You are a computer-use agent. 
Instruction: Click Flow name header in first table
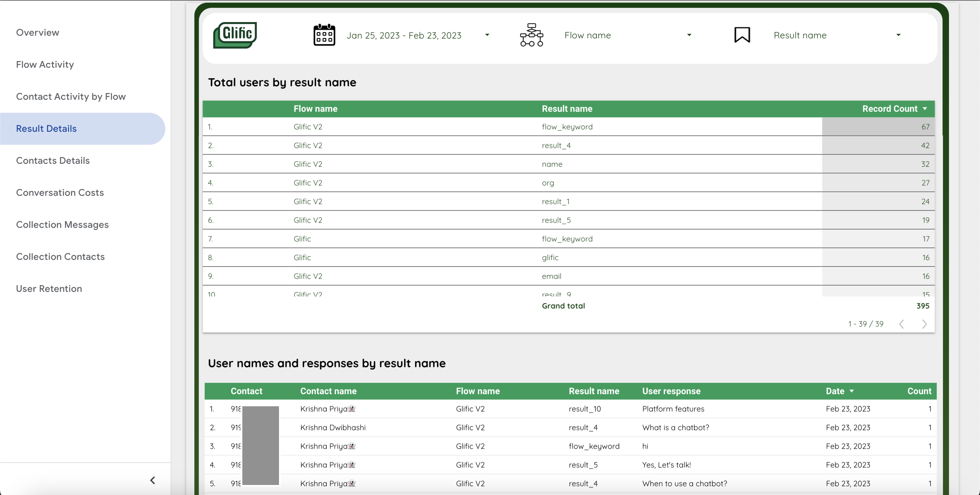tap(315, 109)
